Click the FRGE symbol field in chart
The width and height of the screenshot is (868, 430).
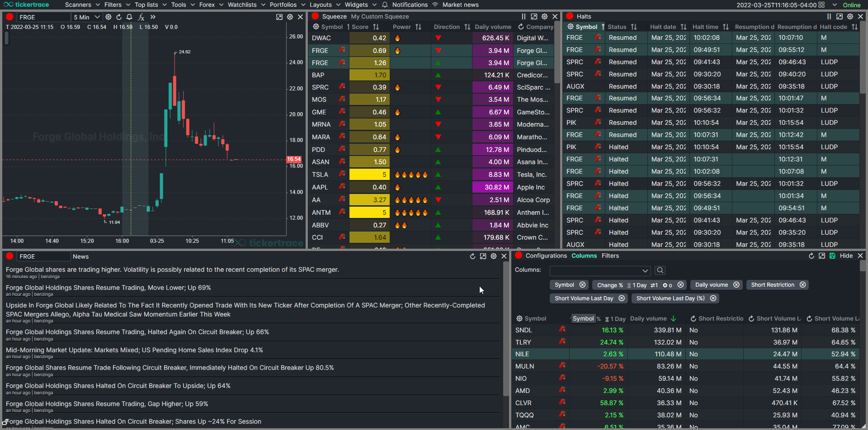[x=44, y=17]
